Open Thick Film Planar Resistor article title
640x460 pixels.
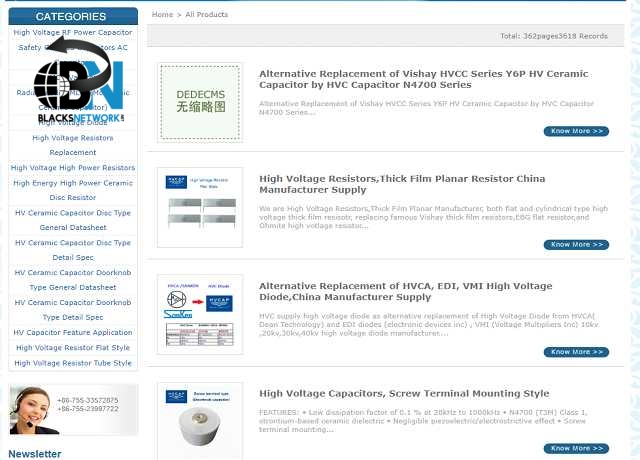point(402,184)
